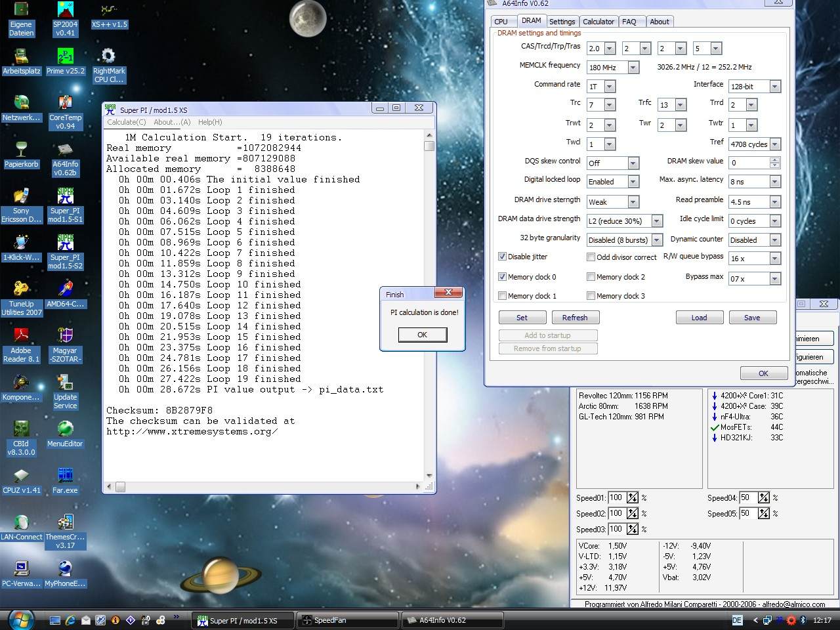This screenshot has height=630, width=840.
Task: Open the Magyar -SZOTAR- desktop icon
Action: tap(65, 345)
